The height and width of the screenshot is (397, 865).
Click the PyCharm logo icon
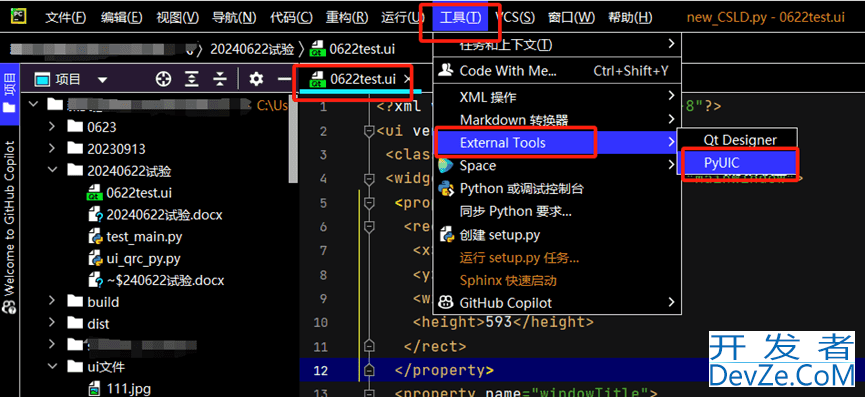point(20,17)
